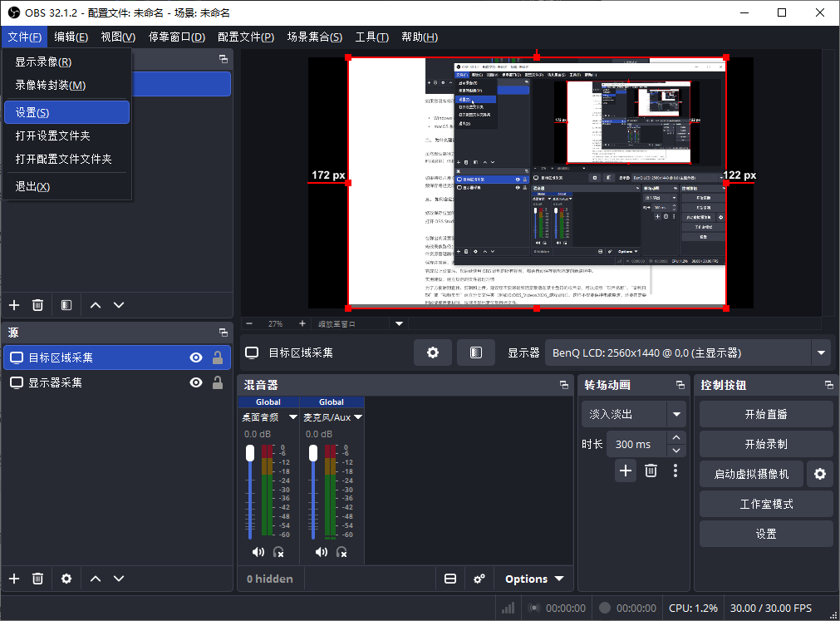
Task: Open properties gear for 目标区域采集
Action: 433,352
